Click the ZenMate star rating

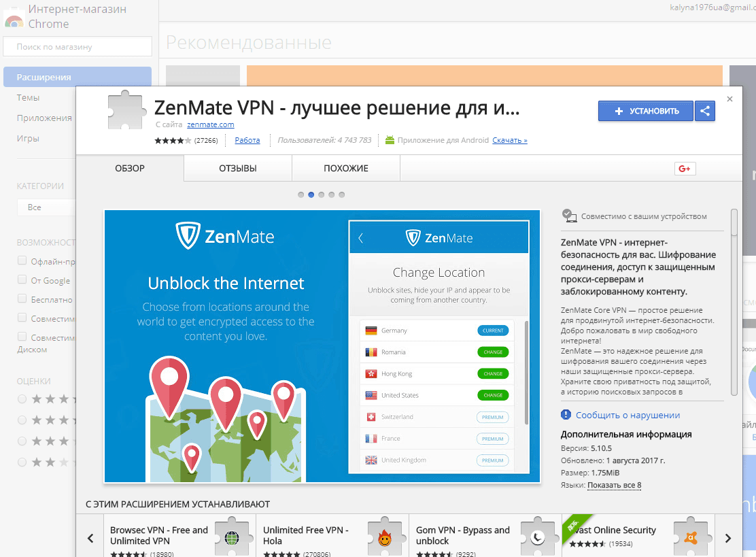tap(173, 140)
